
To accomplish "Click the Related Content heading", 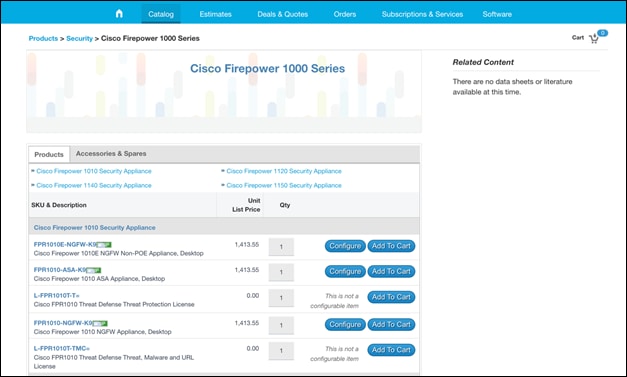I will pyautogui.click(x=483, y=62).
